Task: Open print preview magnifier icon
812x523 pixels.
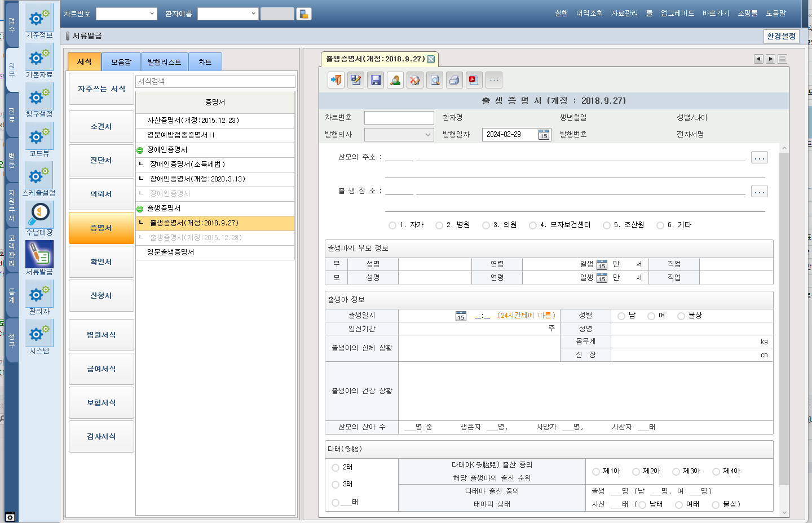Action: tap(435, 80)
